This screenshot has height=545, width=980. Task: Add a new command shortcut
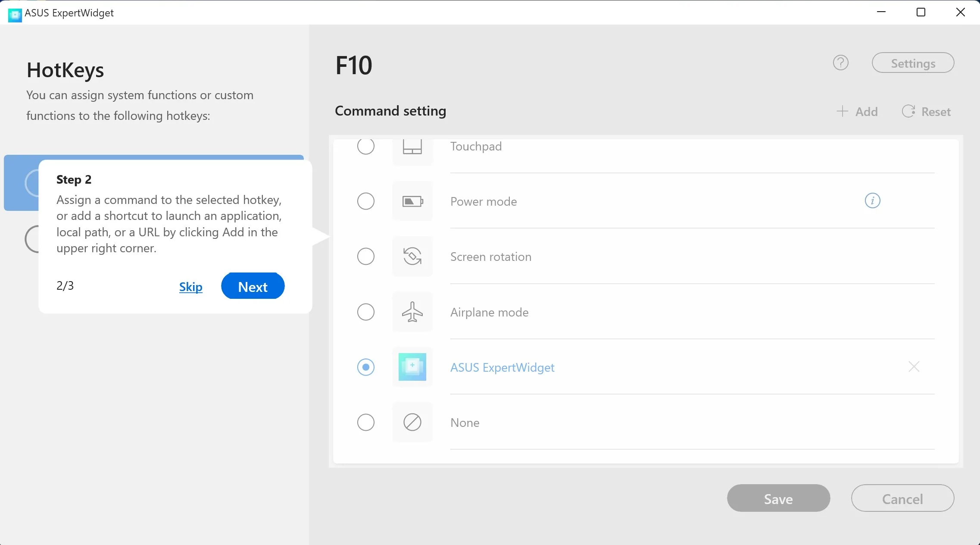[857, 112]
